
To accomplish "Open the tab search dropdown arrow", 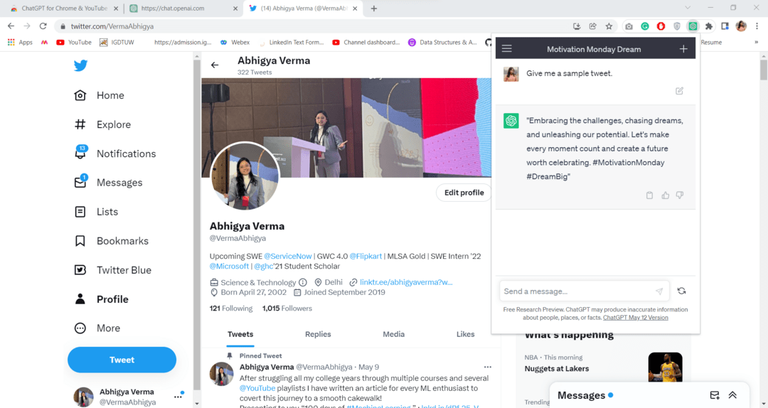I will coord(688,8).
